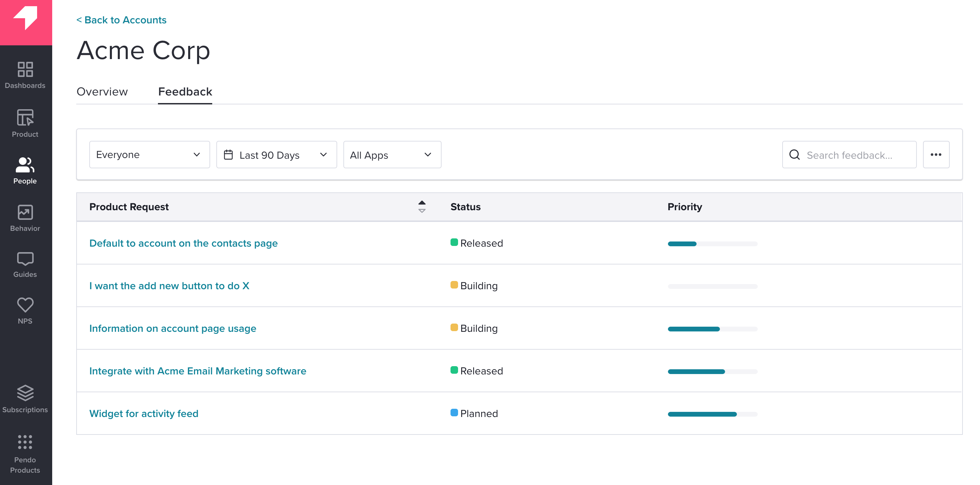
Task: Open 'I want the add new button to do X'
Action: (x=169, y=286)
